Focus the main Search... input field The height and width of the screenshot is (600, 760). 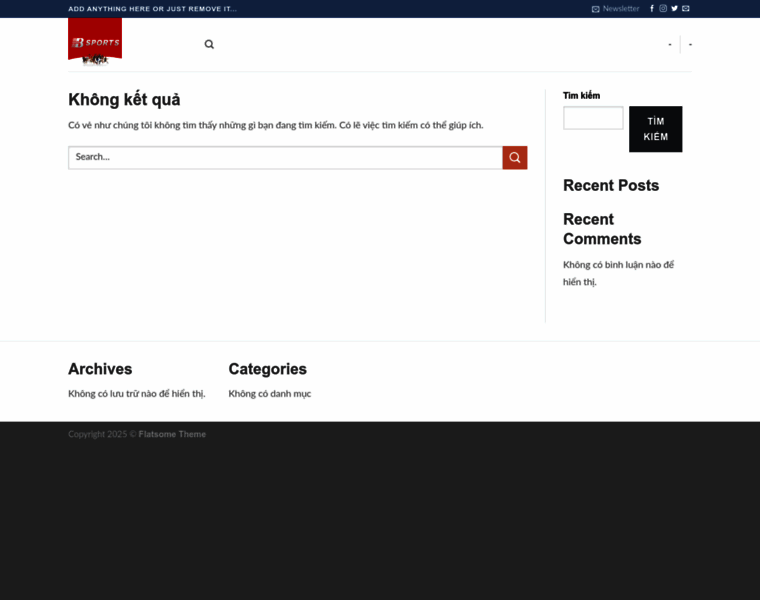pyautogui.click(x=285, y=157)
